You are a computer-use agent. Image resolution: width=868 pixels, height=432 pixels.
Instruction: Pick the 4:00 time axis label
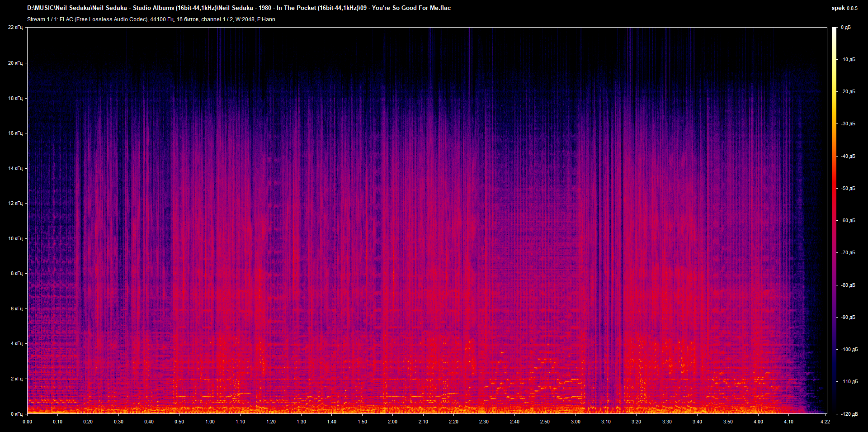[758, 422]
